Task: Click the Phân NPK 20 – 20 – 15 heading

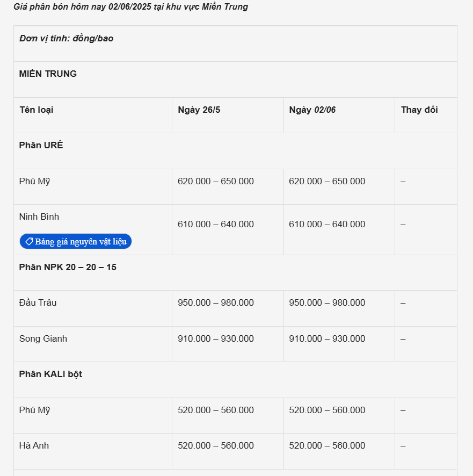Action: [68, 267]
